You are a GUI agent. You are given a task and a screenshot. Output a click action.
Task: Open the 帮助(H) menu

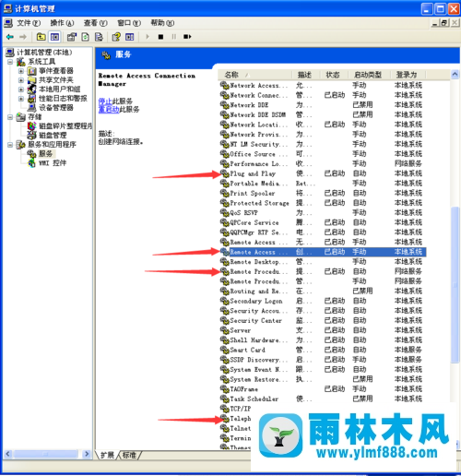pos(162,23)
